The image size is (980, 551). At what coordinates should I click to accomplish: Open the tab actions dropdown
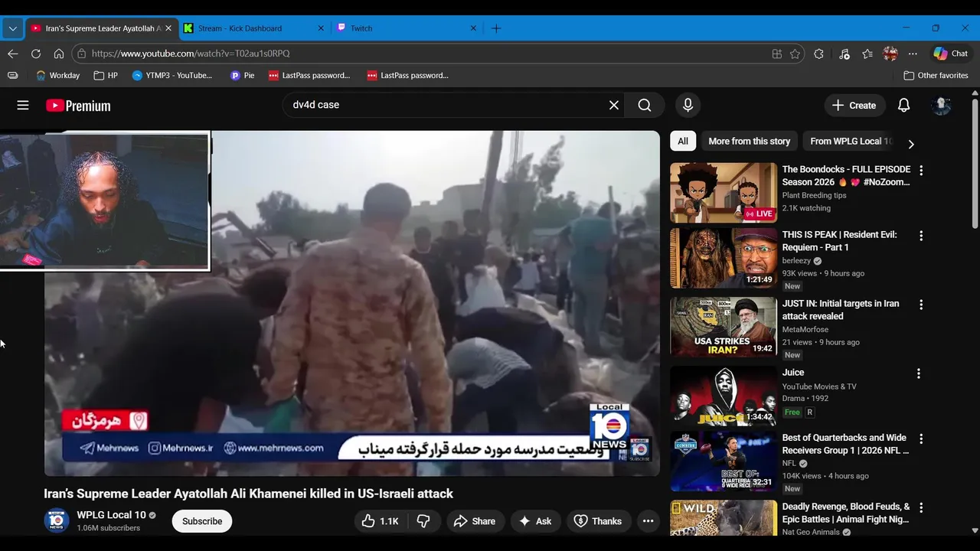12,28
